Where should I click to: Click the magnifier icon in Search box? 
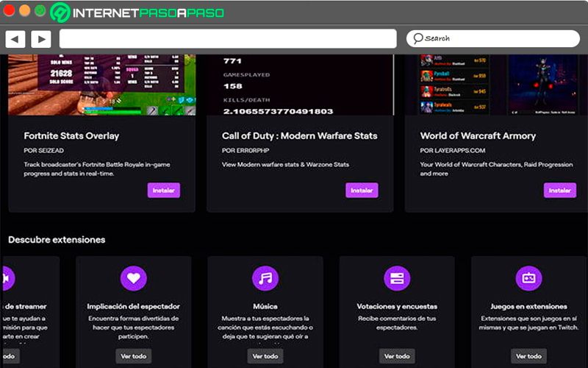click(x=418, y=38)
